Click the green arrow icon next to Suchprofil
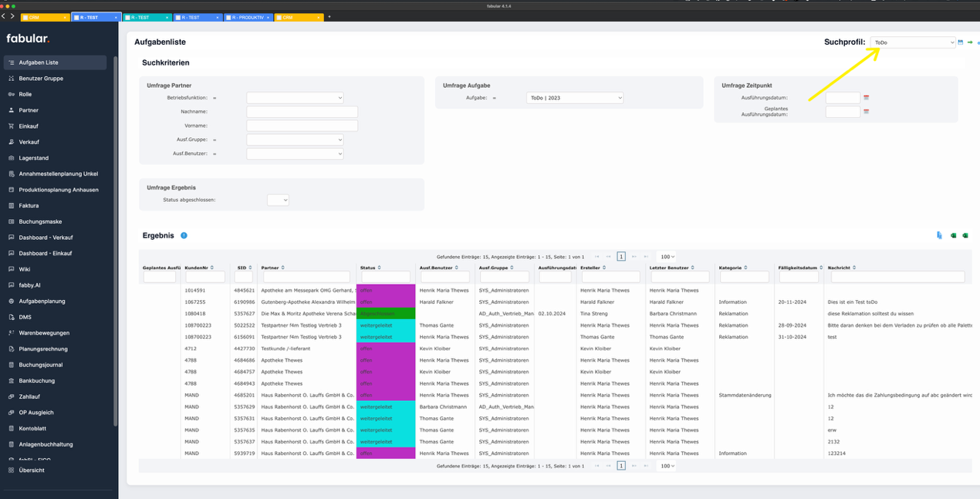980x499 pixels. click(970, 42)
